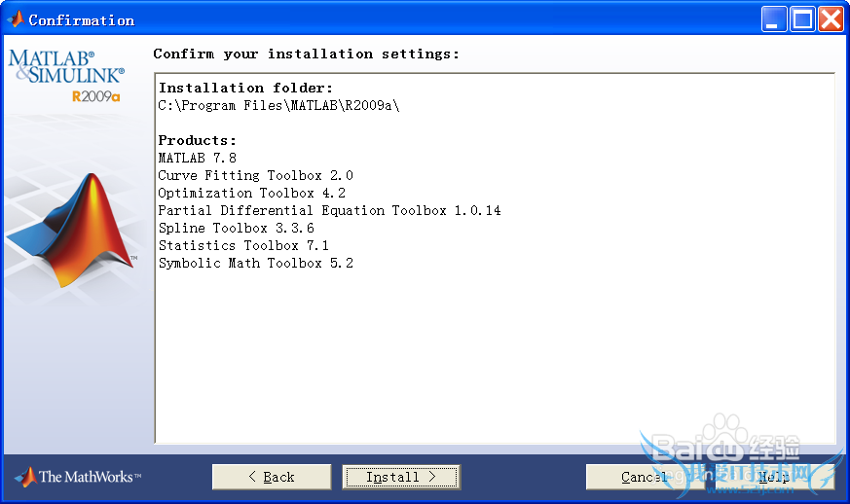Click the R2009a release label
This screenshot has width=850, height=504.
pyautogui.click(x=95, y=96)
